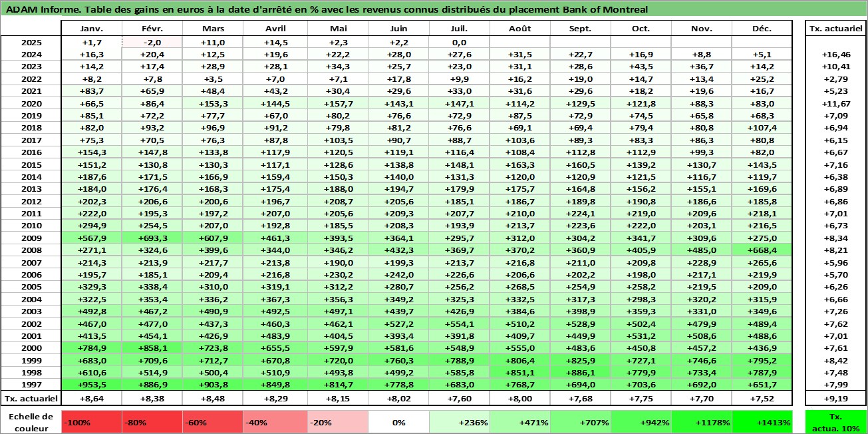Select the +485,0 cell for Nov. 2008
This screenshot has height=434, width=868.
[702, 250]
